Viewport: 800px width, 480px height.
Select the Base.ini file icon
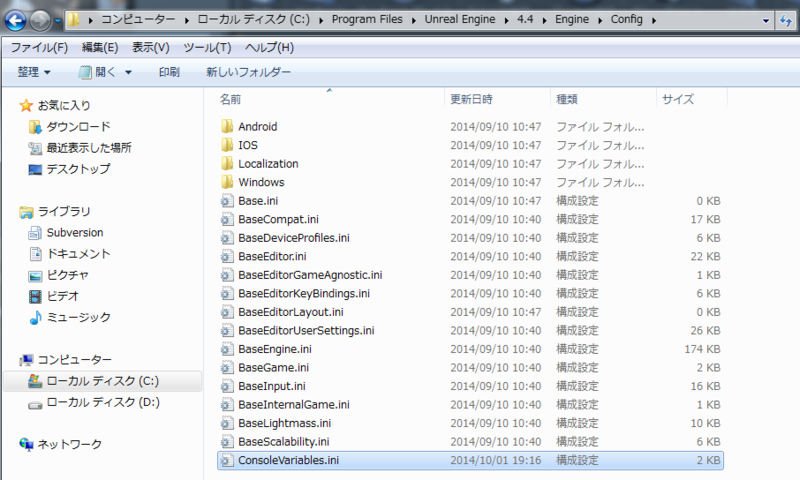[227, 201]
